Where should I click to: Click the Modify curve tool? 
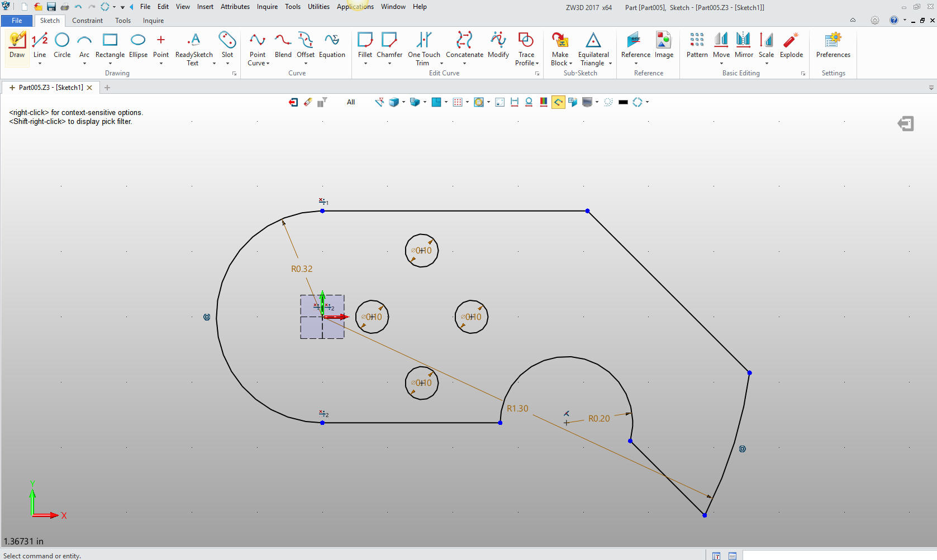pyautogui.click(x=498, y=45)
